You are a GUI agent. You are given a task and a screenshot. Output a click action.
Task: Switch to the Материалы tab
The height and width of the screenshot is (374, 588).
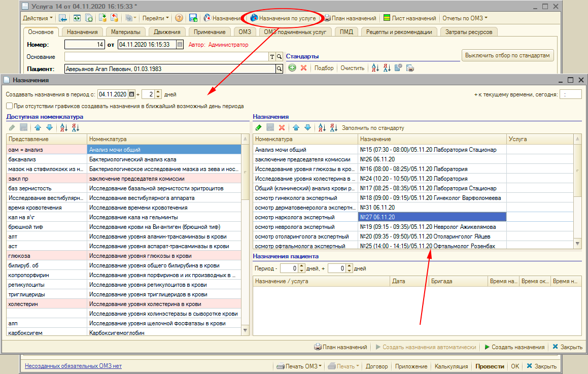pos(125,32)
